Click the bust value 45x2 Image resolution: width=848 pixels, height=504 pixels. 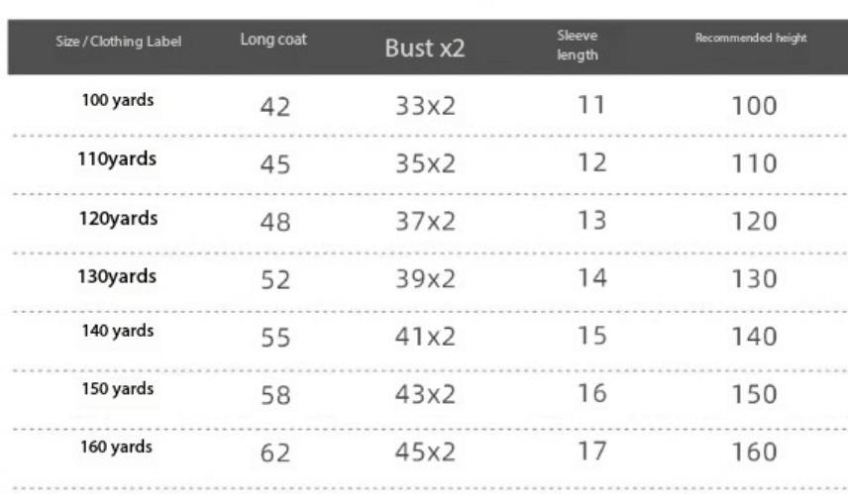[x=426, y=452]
